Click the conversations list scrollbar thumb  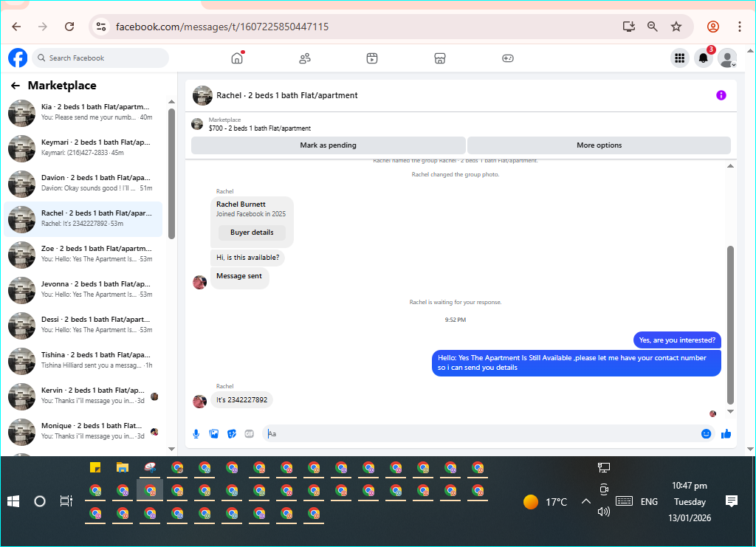click(x=171, y=174)
